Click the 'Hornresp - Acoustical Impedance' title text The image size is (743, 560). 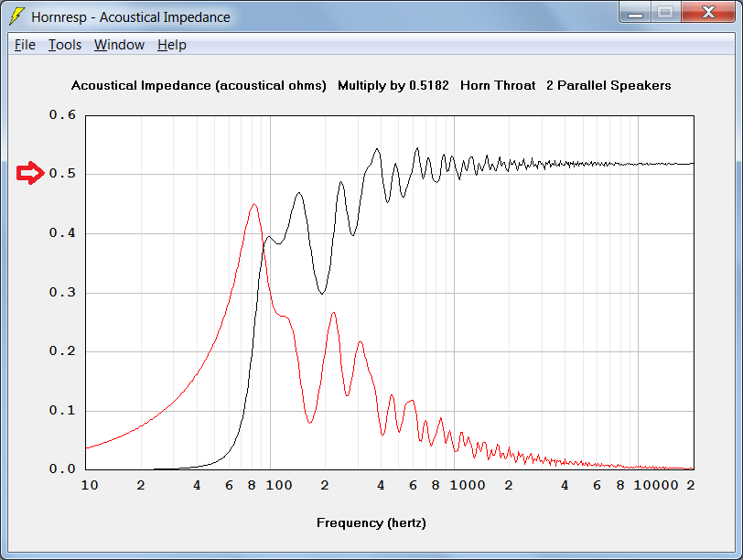click(x=131, y=17)
